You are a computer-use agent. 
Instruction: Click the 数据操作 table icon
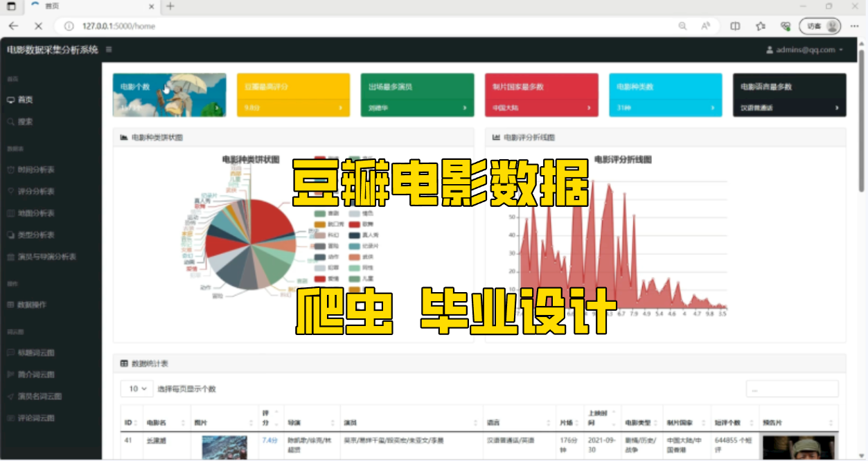(10, 305)
